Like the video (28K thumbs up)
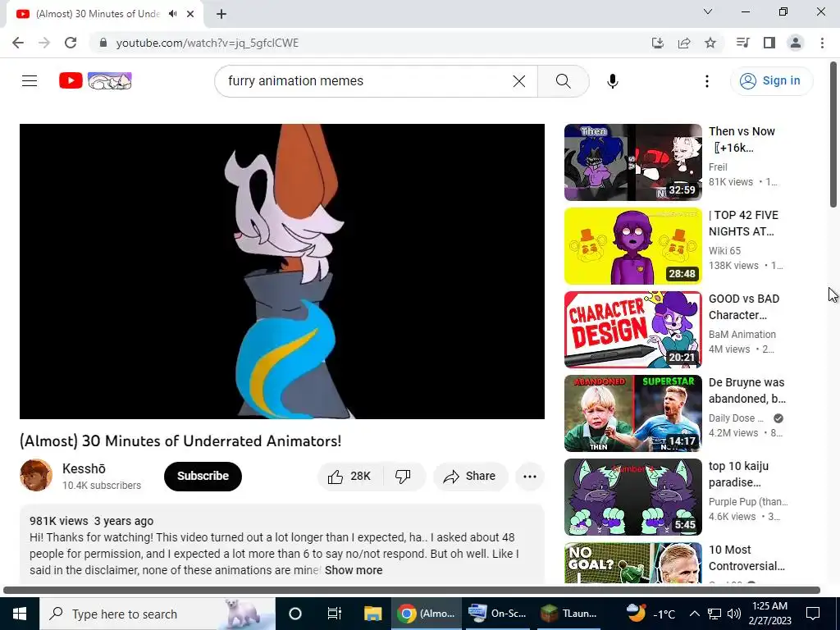This screenshot has height=630, width=840. (x=349, y=477)
